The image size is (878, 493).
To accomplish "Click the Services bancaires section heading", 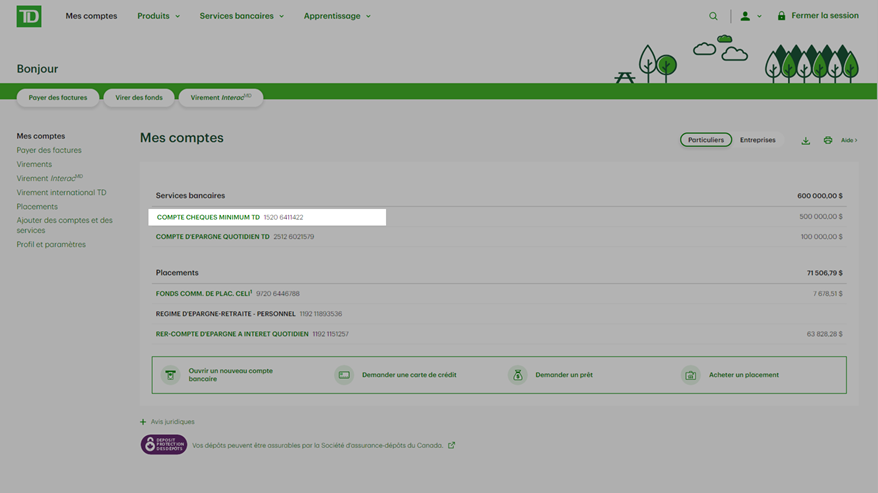I will 190,196.
